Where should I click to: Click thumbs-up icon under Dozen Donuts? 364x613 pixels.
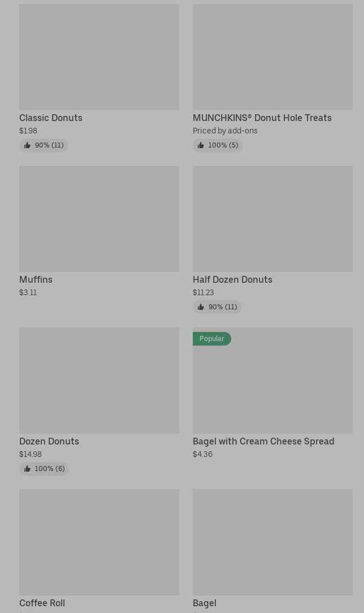point(27,469)
